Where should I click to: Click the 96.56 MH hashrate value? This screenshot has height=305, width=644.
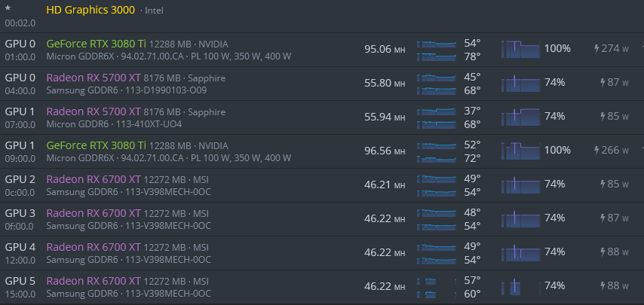click(385, 151)
